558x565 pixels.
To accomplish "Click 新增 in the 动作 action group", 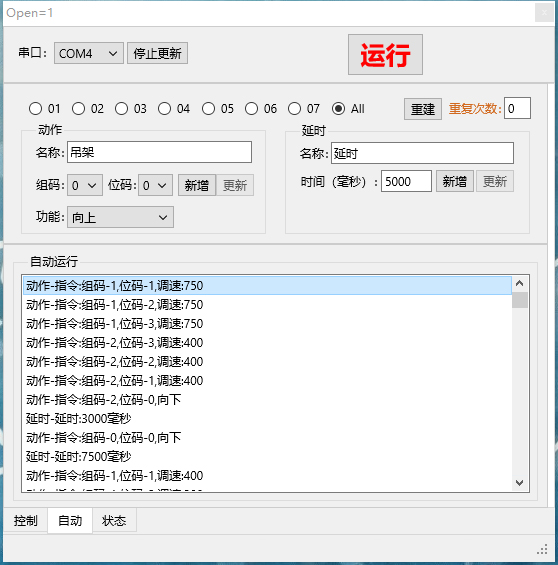I will [197, 185].
